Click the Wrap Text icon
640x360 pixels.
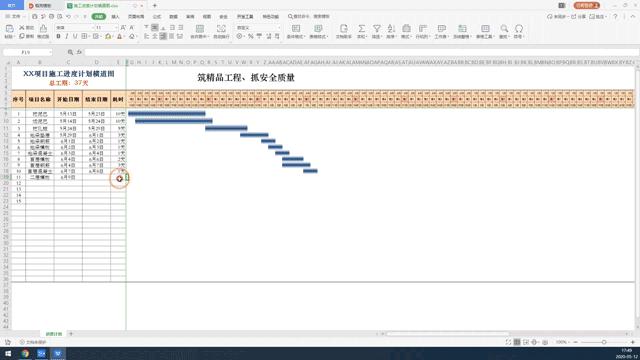click(x=221, y=29)
